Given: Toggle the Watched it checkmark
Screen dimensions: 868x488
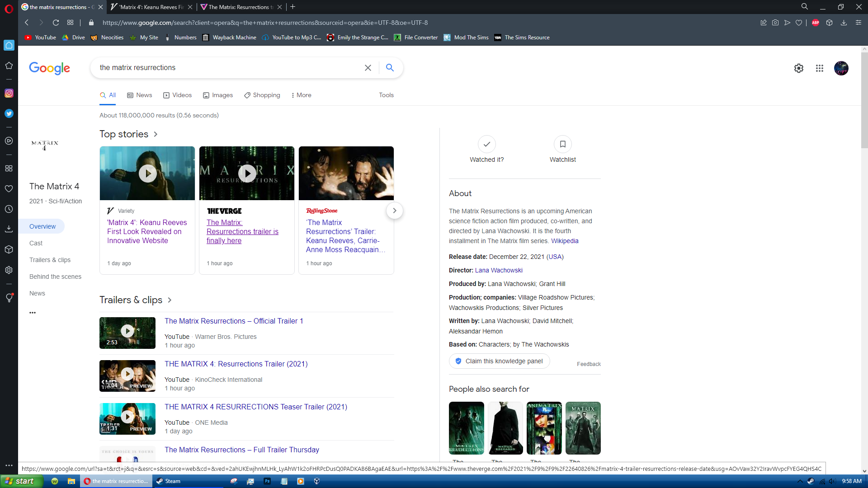Looking at the screenshot, I should [487, 144].
